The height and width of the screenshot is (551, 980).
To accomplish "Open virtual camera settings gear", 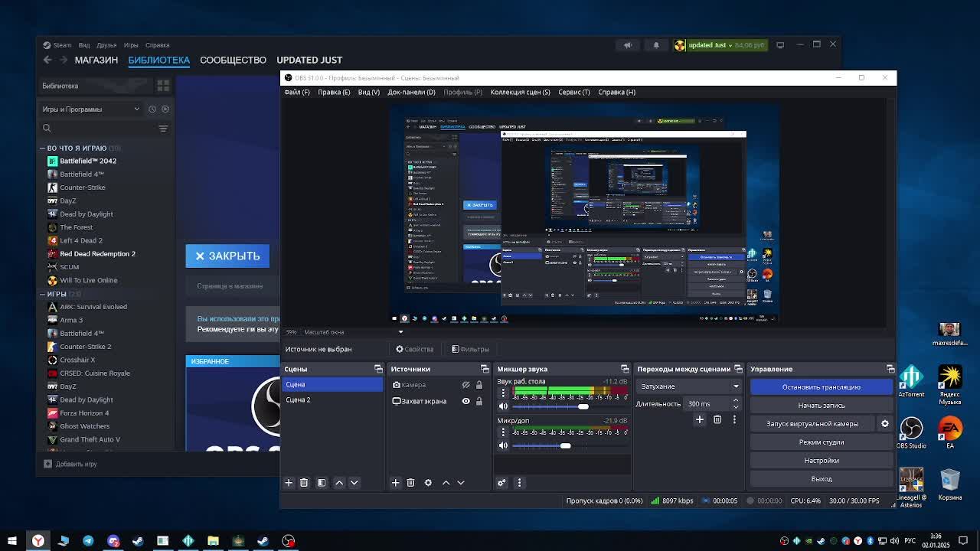I will coord(885,423).
